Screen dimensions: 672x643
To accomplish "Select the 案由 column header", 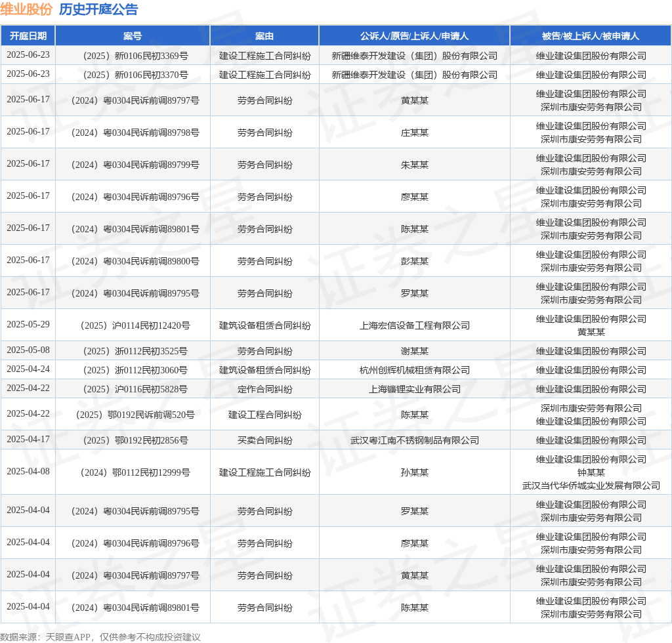I will [264, 36].
